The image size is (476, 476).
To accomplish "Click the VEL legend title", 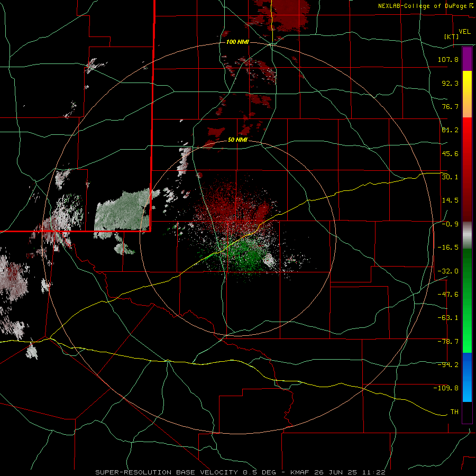I will [x=464, y=32].
